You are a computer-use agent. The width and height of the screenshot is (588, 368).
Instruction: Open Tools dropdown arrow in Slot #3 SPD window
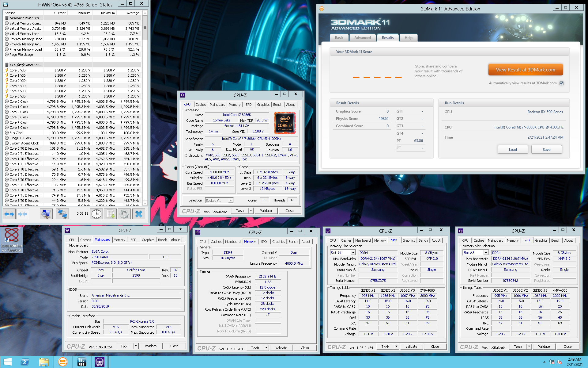coord(529,347)
